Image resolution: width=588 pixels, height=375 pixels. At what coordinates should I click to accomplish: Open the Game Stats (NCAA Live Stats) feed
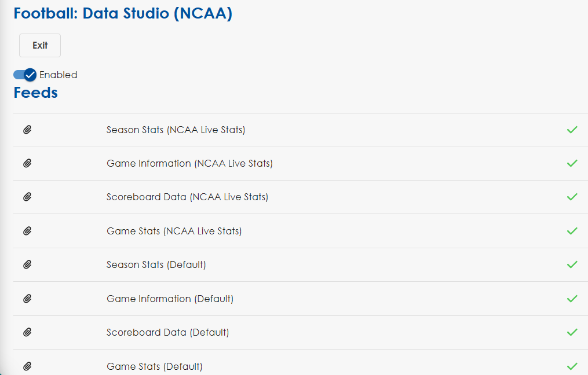[x=174, y=231]
